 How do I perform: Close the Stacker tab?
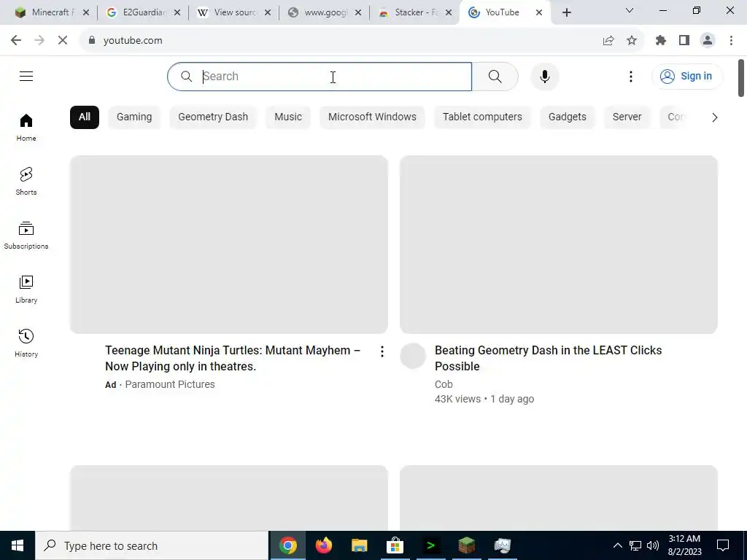coord(449,13)
